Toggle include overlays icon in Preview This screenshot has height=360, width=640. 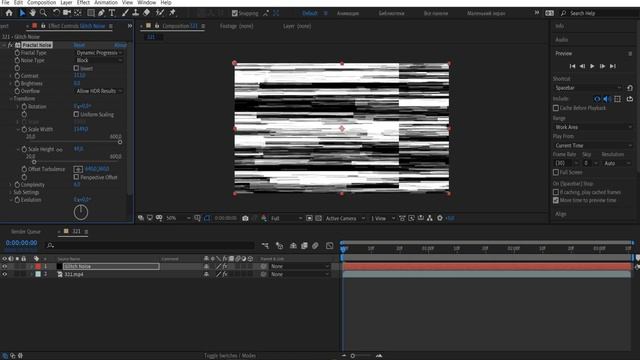click(x=618, y=99)
